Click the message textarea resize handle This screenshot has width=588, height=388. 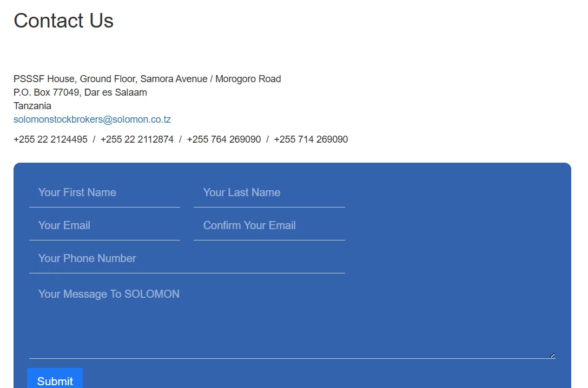pos(552,355)
